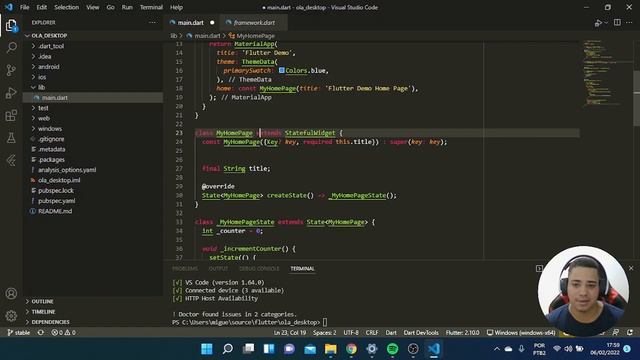Open the Search view in activity bar

tap(11, 48)
